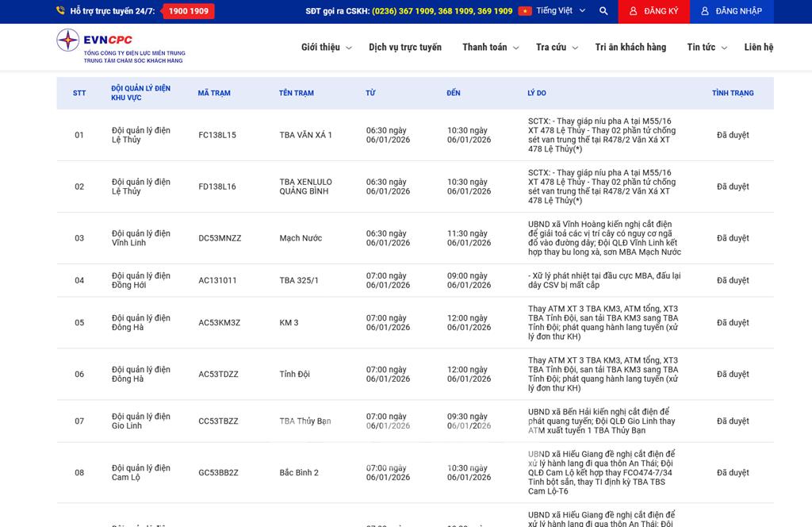
Task: Open Tri ân khách hàng page
Action: coord(630,48)
